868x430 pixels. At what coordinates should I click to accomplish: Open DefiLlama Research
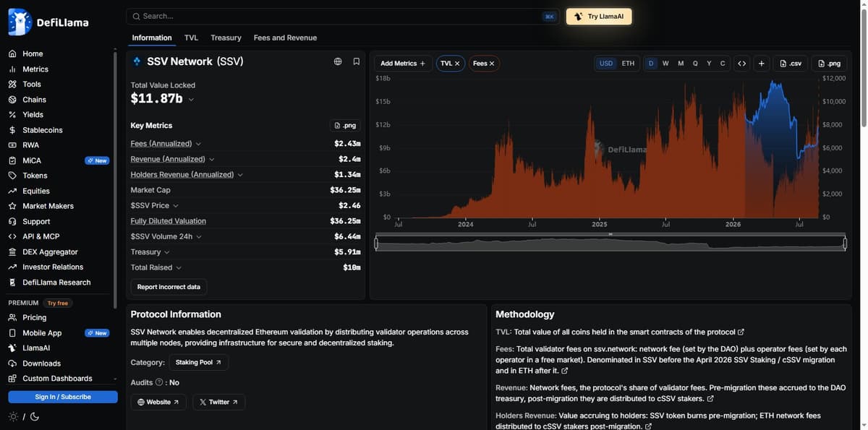(x=56, y=283)
